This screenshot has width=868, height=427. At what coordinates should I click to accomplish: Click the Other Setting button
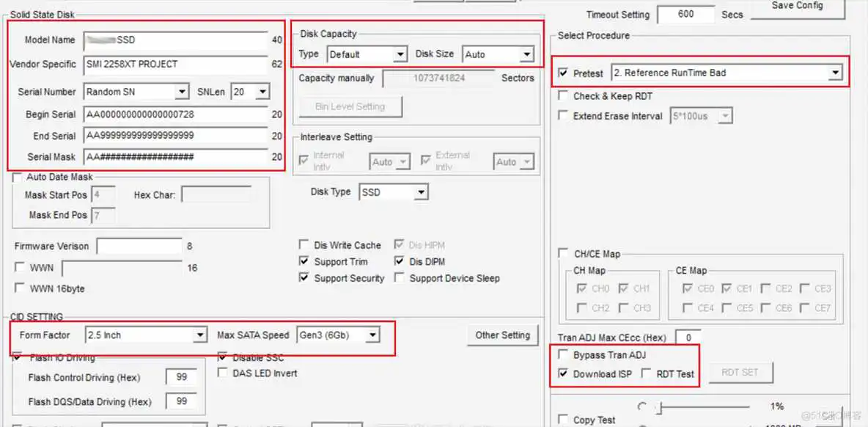[x=502, y=335]
